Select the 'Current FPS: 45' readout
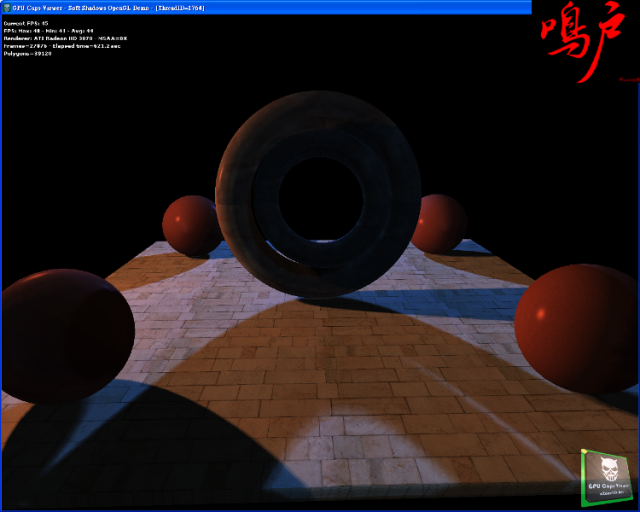Screen dimensions: 640x512 point(26,23)
